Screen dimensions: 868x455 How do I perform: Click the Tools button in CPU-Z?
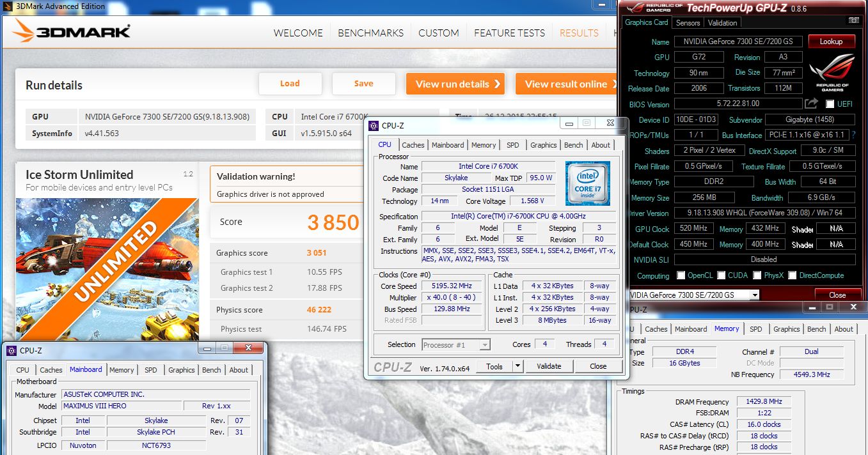click(494, 366)
